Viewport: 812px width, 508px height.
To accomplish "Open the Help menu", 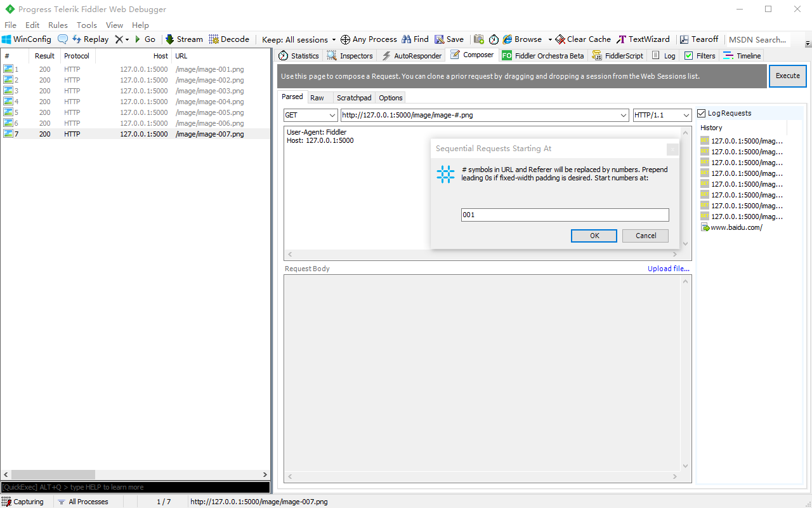I will pyautogui.click(x=140, y=25).
